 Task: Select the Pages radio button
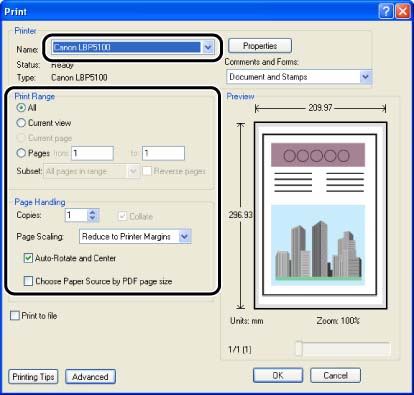click(x=21, y=153)
